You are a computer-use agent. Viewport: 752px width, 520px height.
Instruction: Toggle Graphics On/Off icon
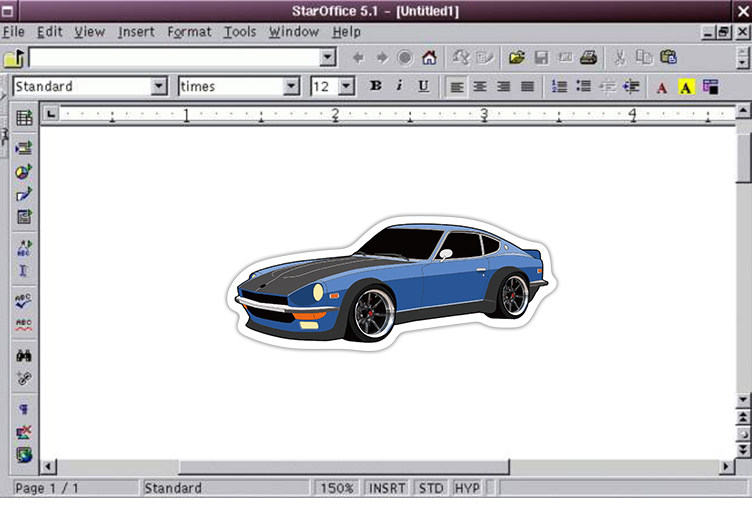(24, 432)
